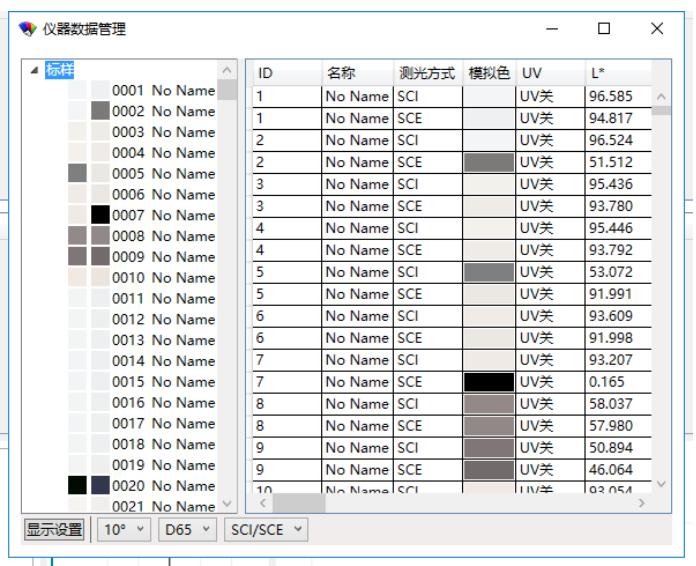Click the black swatch beside 0007

(101, 215)
